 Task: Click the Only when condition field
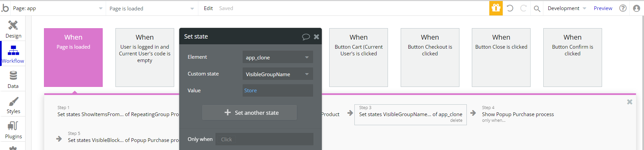264,139
